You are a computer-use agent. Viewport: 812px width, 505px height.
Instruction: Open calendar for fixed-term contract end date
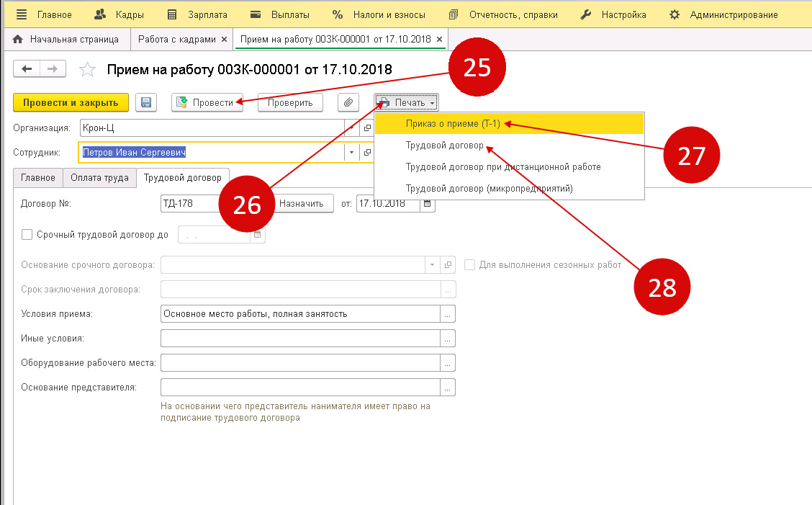click(x=258, y=234)
